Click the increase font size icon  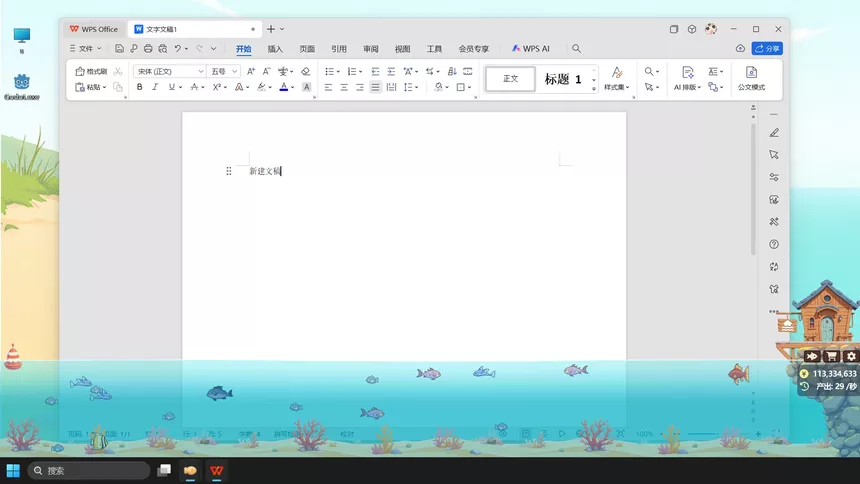pyautogui.click(x=251, y=71)
